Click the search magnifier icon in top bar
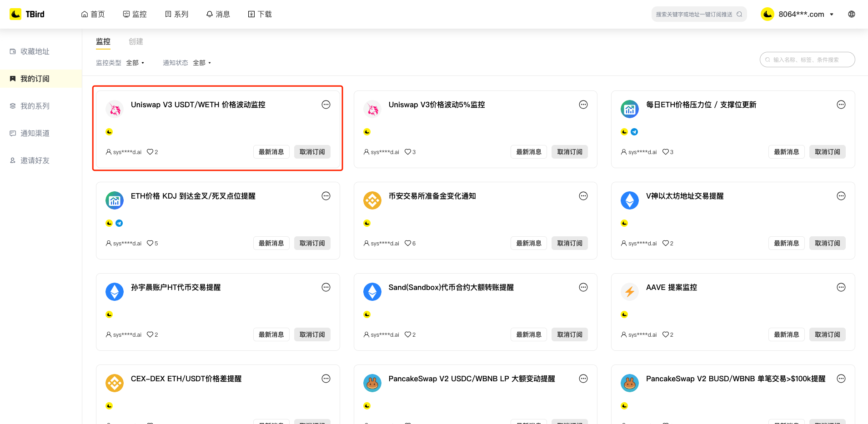The image size is (868, 424). [x=739, y=14]
